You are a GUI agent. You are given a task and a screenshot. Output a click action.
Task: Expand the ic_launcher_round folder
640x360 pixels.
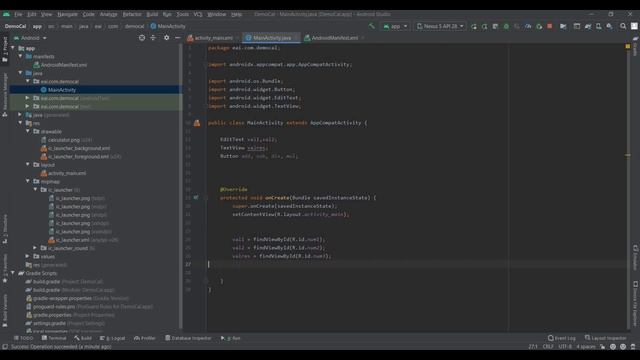[35, 248]
